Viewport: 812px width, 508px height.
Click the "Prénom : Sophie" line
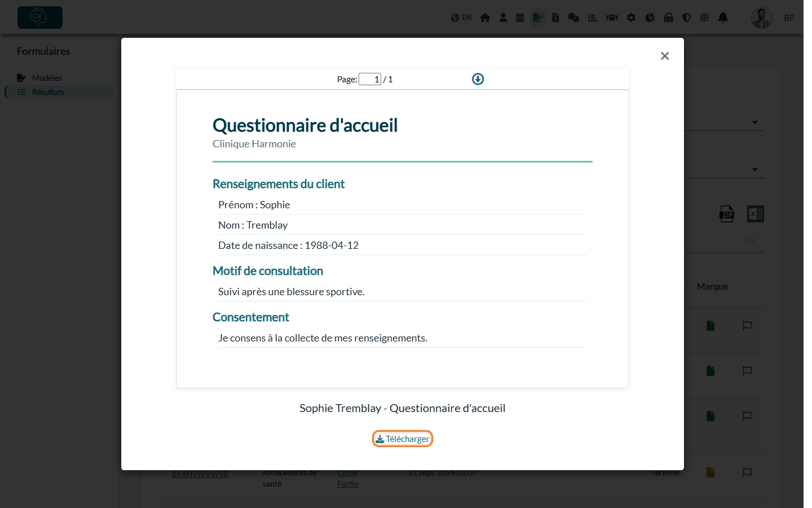coord(254,205)
